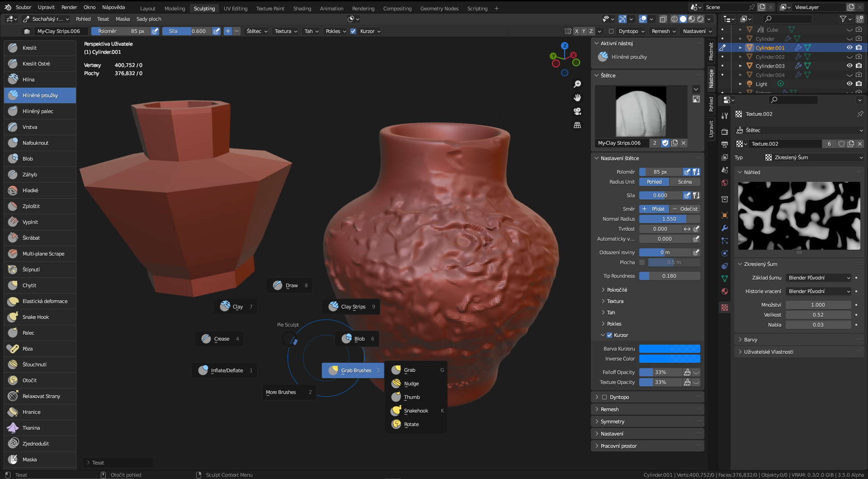Viewport: 868px width, 479px height.
Task: Choose Snakehook in the pie submenu
Action: tap(416, 411)
